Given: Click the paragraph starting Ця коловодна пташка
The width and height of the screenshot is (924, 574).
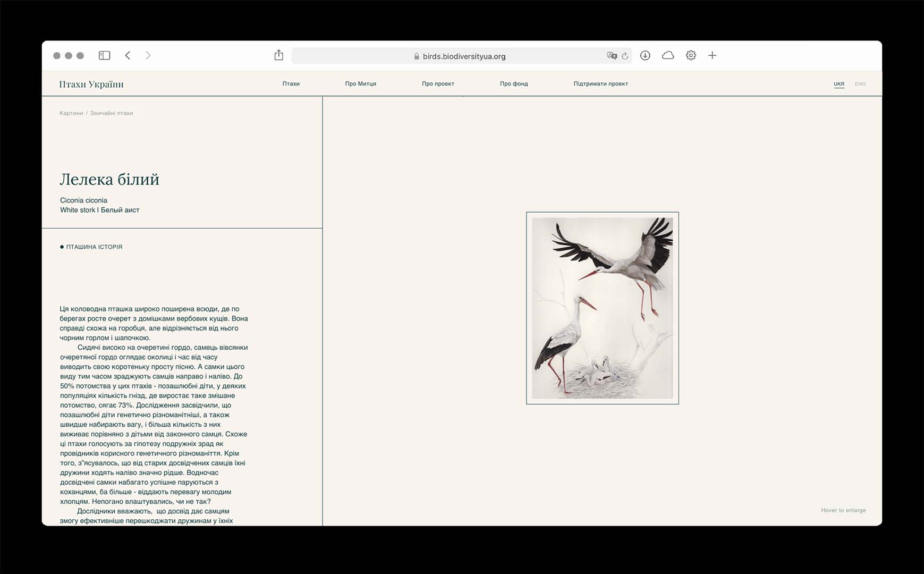Looking at the screenshot, I should pyautogui.click(x=154, y=323).
